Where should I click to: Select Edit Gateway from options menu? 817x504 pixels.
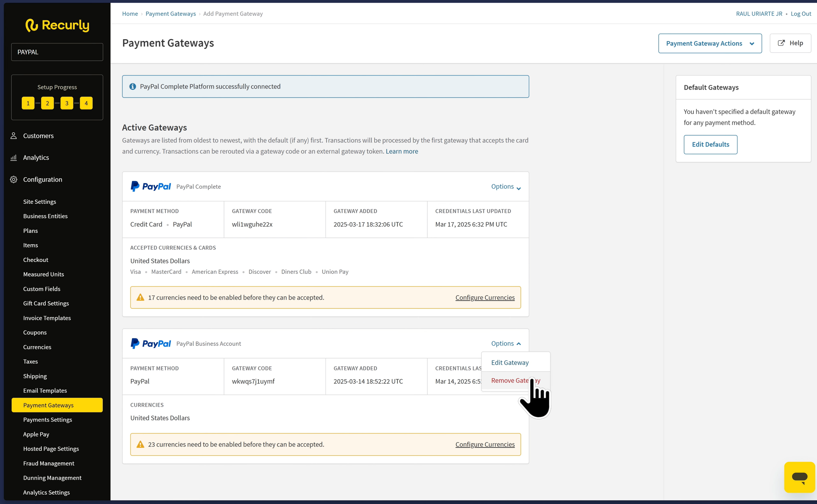click(510, 362)
